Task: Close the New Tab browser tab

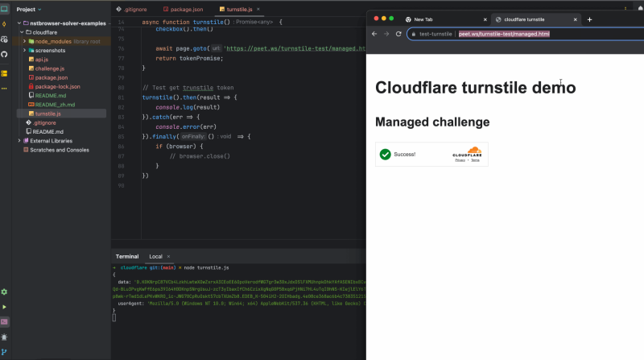Action: click(x=485, y=19)
